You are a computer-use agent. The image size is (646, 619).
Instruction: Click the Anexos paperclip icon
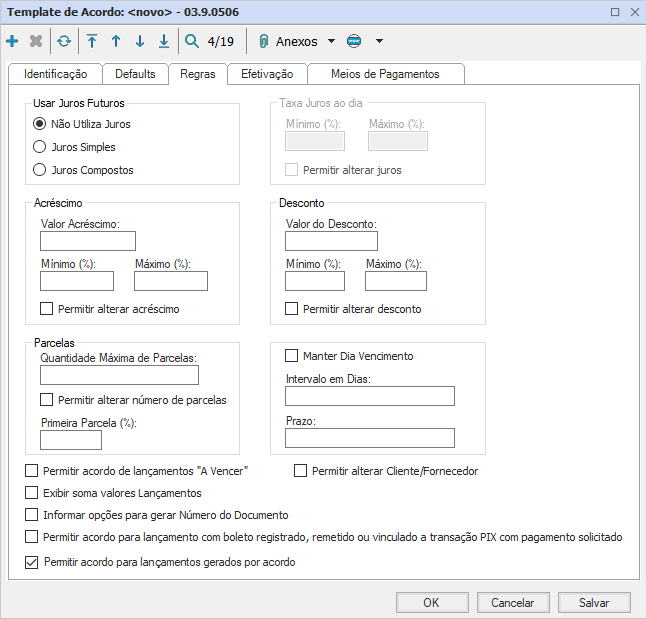click(x=264, y=42)
